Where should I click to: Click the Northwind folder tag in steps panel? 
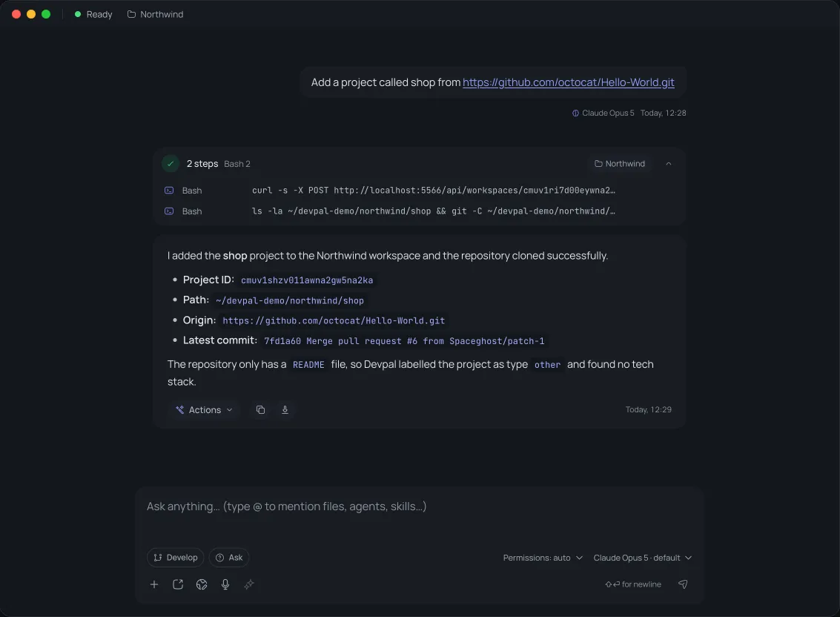[x=619, y=163]
